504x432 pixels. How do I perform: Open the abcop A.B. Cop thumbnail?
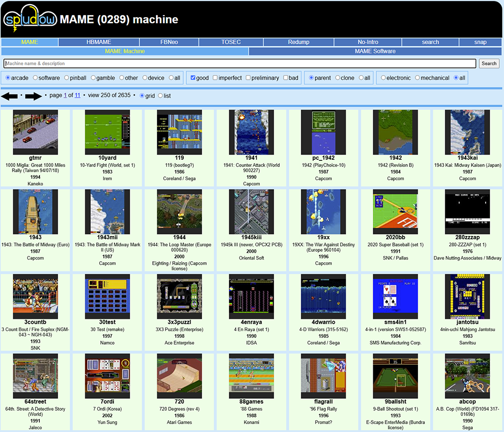(467, 376)
